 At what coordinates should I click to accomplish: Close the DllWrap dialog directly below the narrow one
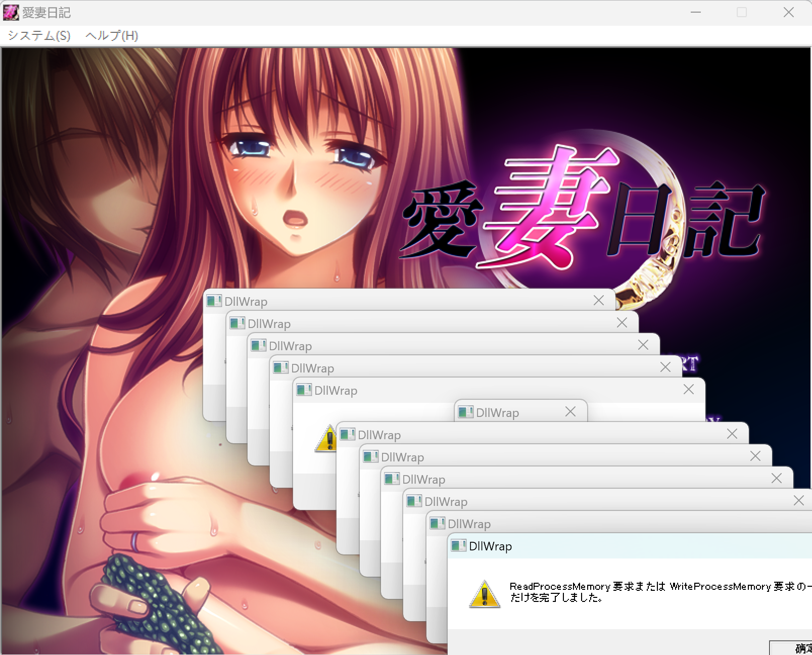click(x=732, y=434)
